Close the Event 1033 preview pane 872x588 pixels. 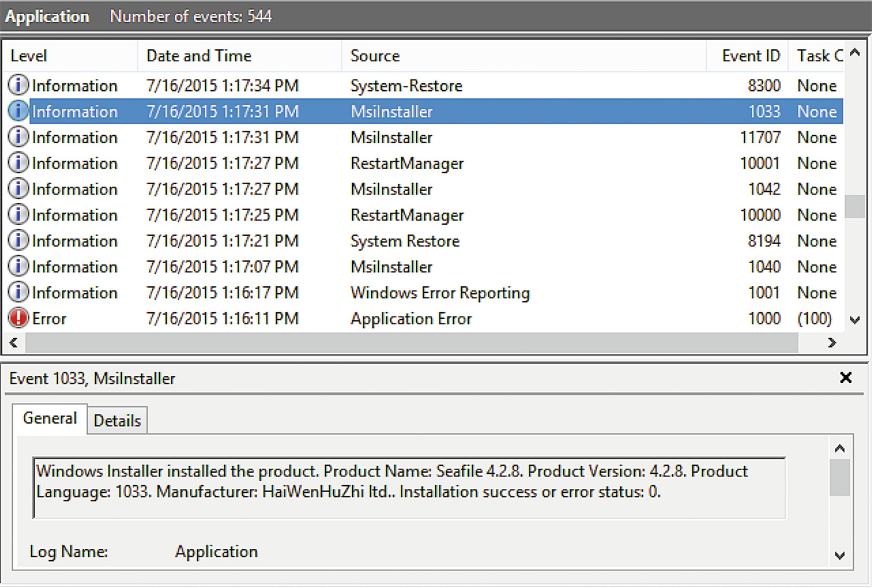click(846, 377)
